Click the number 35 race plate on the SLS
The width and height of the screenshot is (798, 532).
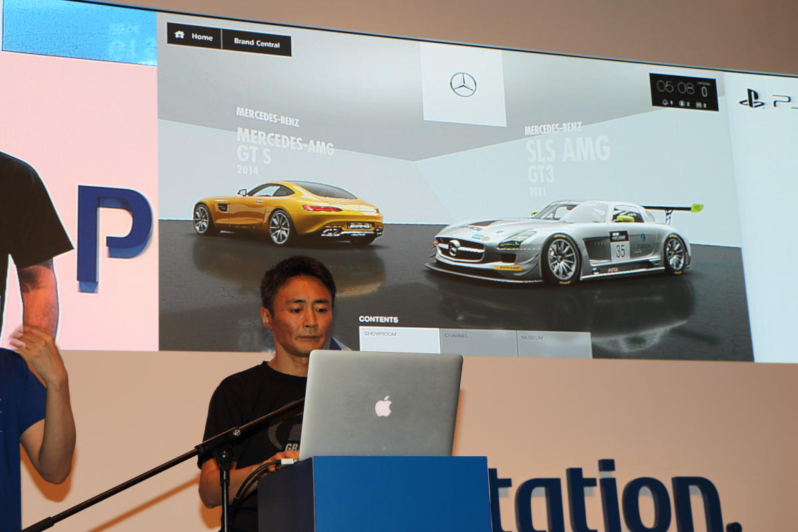[x=620, y=250]
